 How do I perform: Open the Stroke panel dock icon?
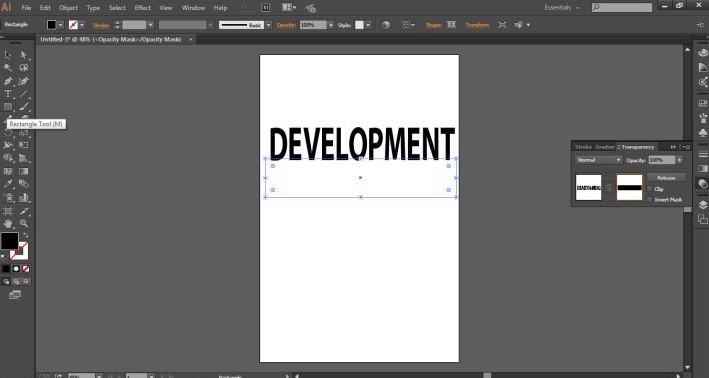tap(703, 154)
